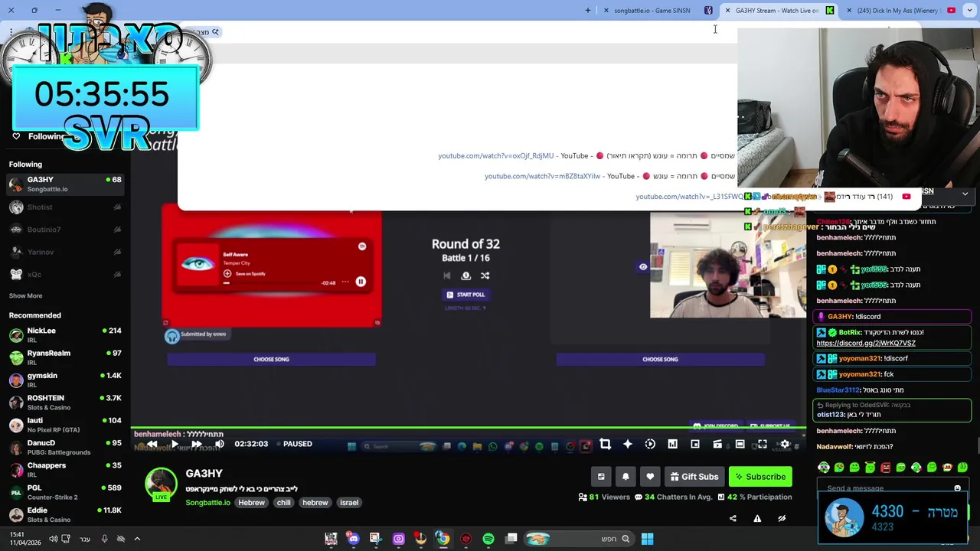Show hidden tray icons chevron
This screenshot has height=551, width=980.
[x=137, y=539]
